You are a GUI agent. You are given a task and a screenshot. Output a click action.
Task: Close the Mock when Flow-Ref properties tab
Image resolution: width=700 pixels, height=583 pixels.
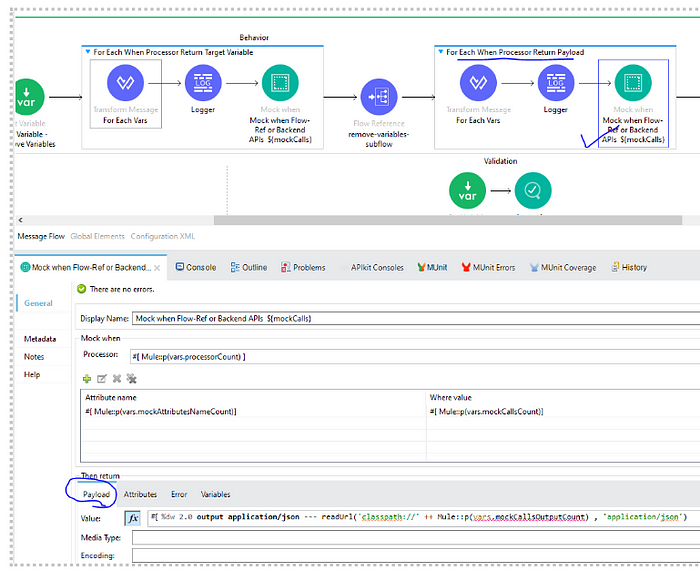click(x=157, y=268)
